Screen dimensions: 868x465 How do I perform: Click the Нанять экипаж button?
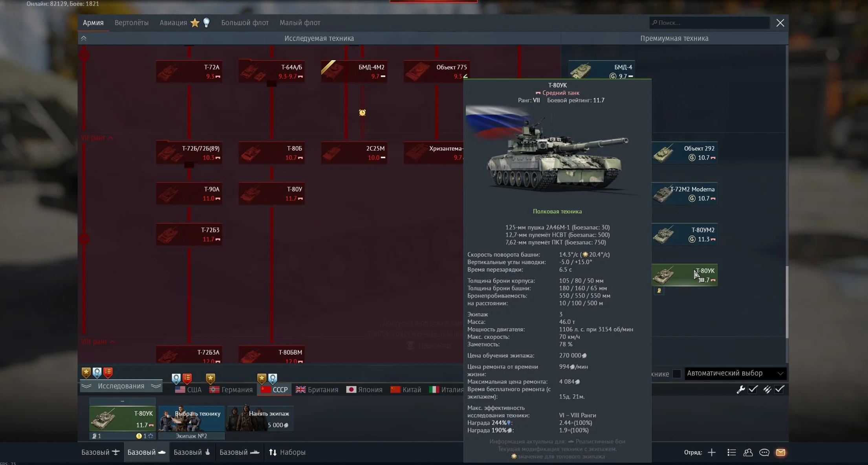tap(260, 419)
